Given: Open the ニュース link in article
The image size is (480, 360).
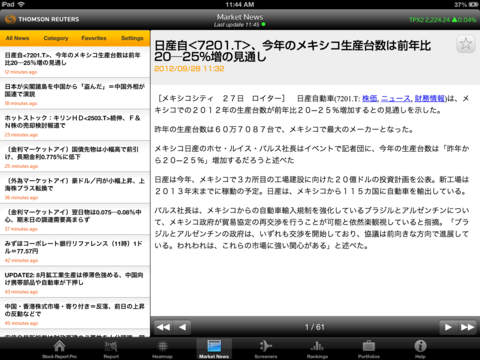Looking at the screenshot, I should point(396,98).
